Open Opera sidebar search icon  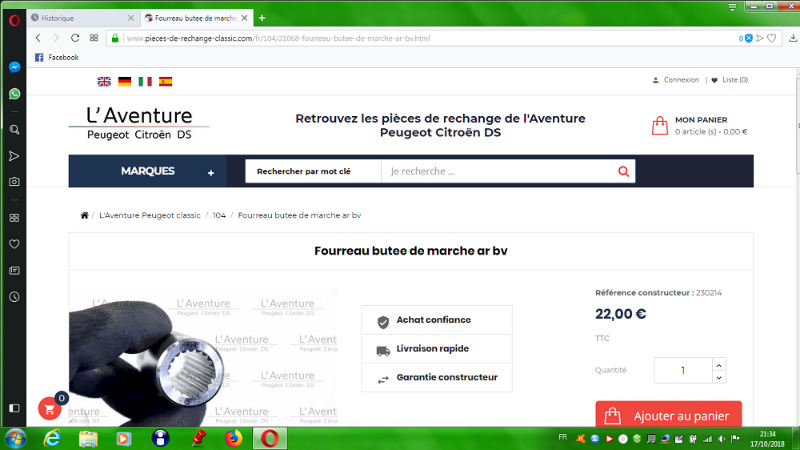[x=14, y=130]
